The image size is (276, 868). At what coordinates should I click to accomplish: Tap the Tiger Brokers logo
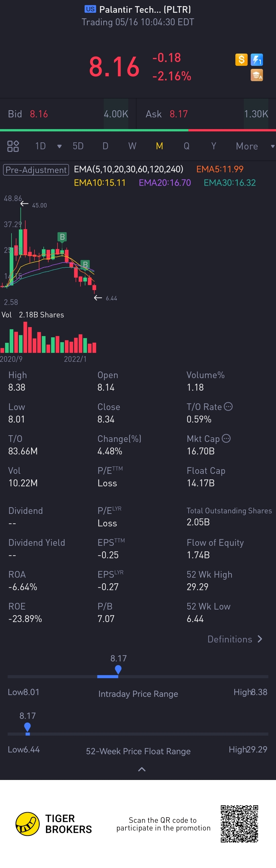tap(28, 824)
